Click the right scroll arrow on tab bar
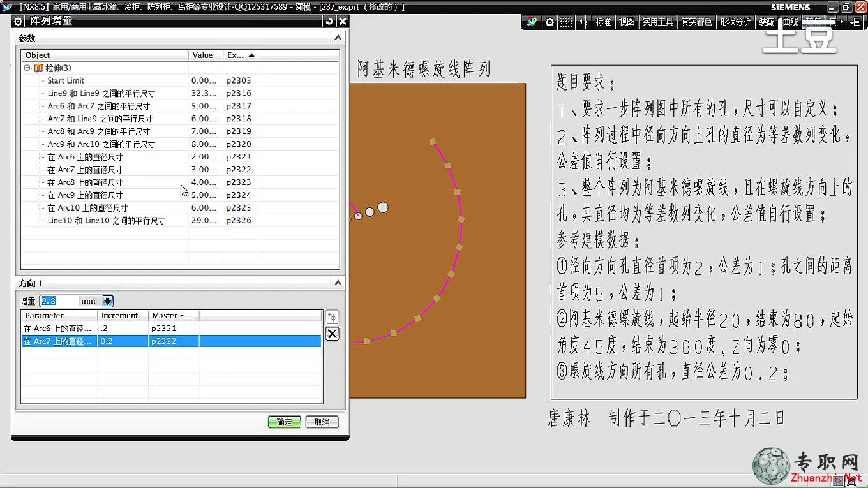The width and height of the screenshot is (868, 488). pyautogui.click(x=842, y=22)
